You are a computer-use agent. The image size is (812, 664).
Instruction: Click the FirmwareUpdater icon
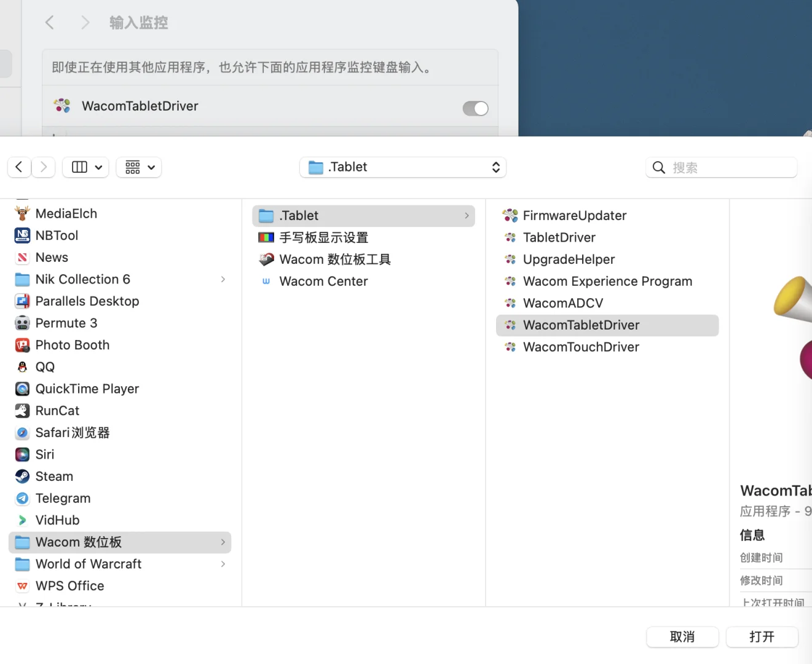(510, 215)
